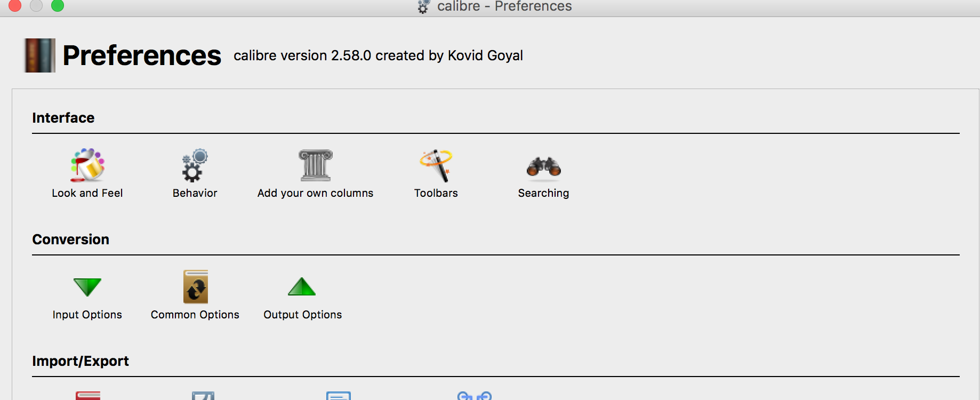This screenshot has width=980, height=400.
Task: Click the "Look and Feel" text label
Action: pyautogui.click(x=87, y=193)
